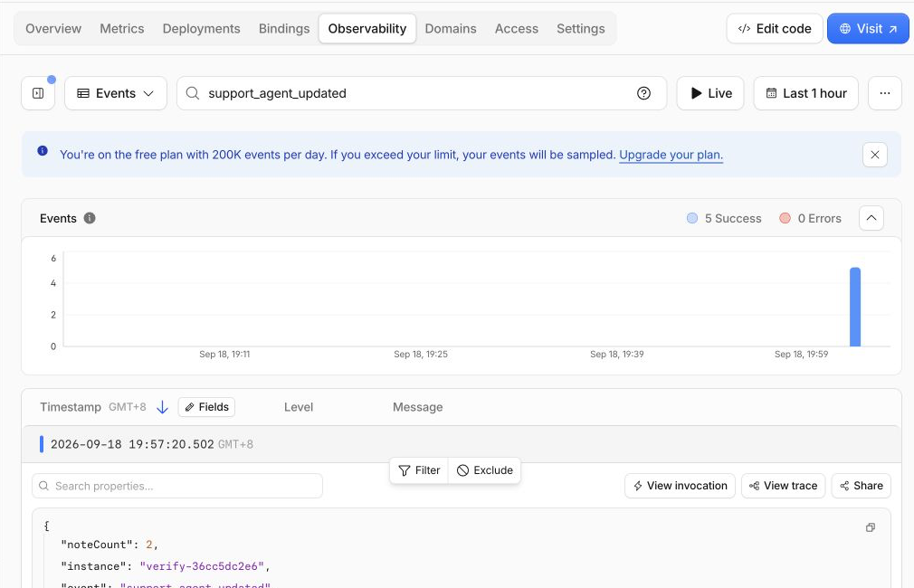914x588 pixels.
Task: Click the Visit button
Action: pyautogui.click(x=868, y=29)
